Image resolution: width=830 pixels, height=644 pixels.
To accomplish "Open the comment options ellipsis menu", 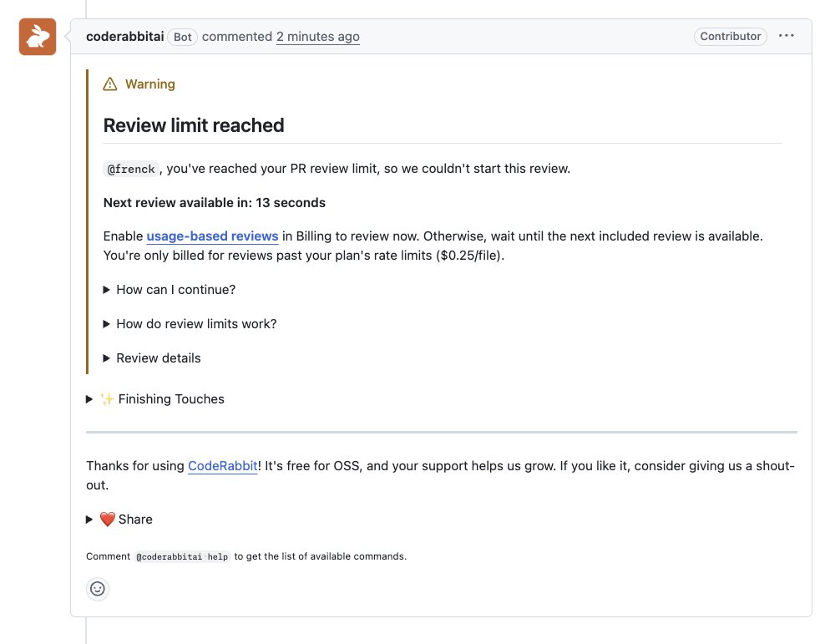I will tap(786, 35).
